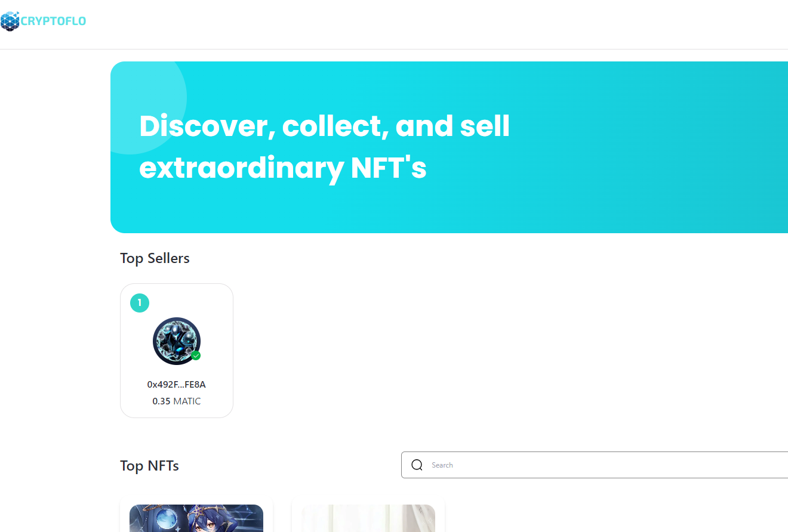This screenshot has height=532, width=788.
Task: Click the "extraordinary NFT's" banner text
Action: [283, 168]
